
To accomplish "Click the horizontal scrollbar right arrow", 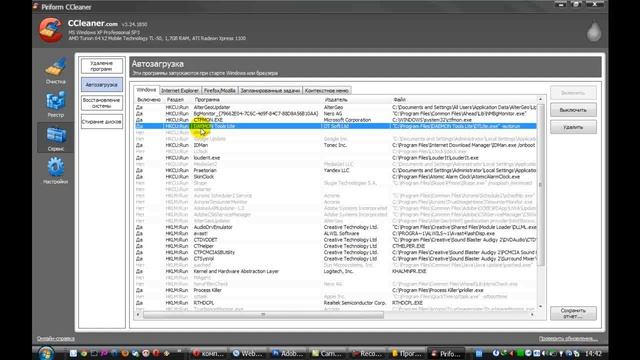I will tap(532, 315).
